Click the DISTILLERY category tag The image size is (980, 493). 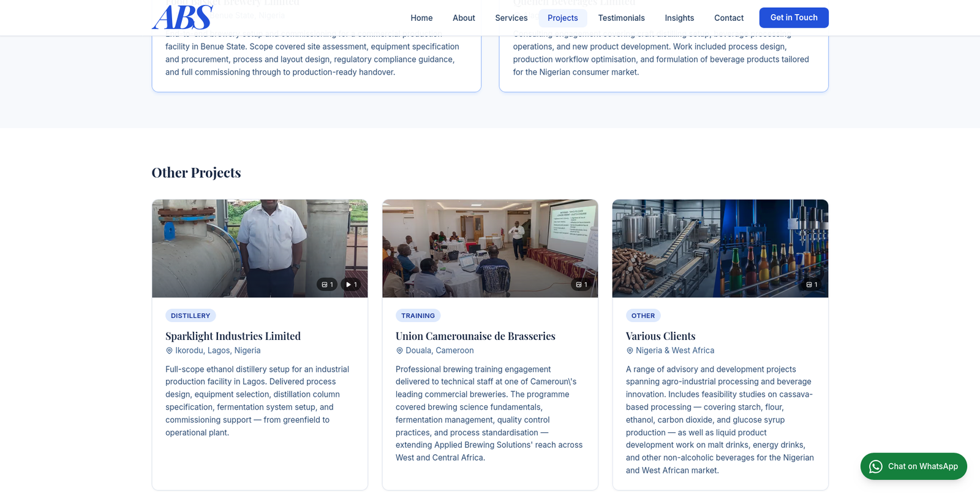pos(190,315)
